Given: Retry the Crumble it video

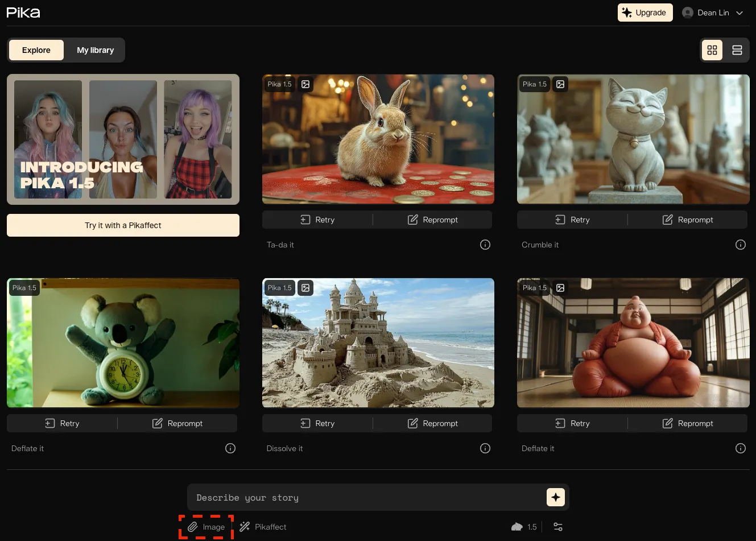Looking at the screenshot, I should 572,220.
